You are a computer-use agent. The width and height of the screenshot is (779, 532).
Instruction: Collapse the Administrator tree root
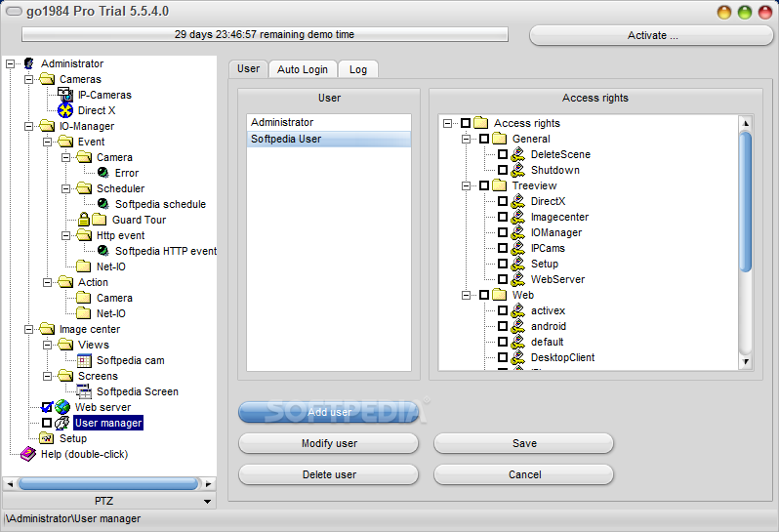tap(10, 63)
